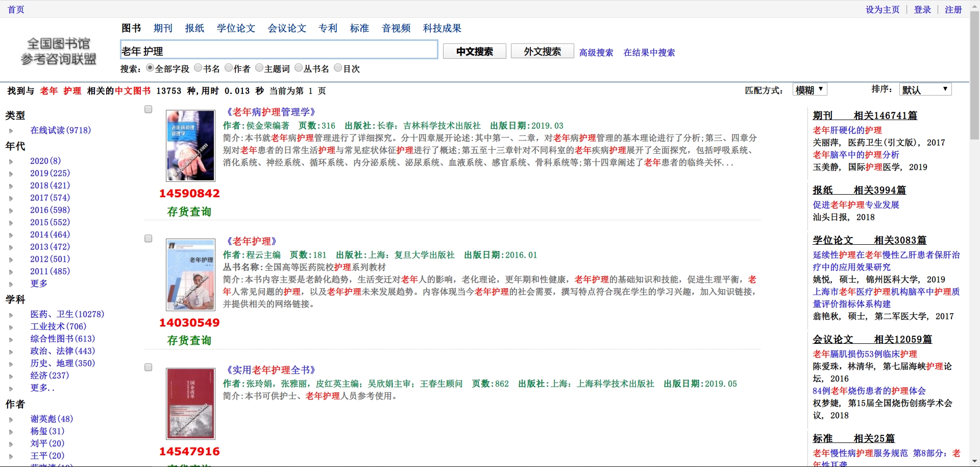
Task: Open the 老年护理 book cover image
Action: click(190, 275)
